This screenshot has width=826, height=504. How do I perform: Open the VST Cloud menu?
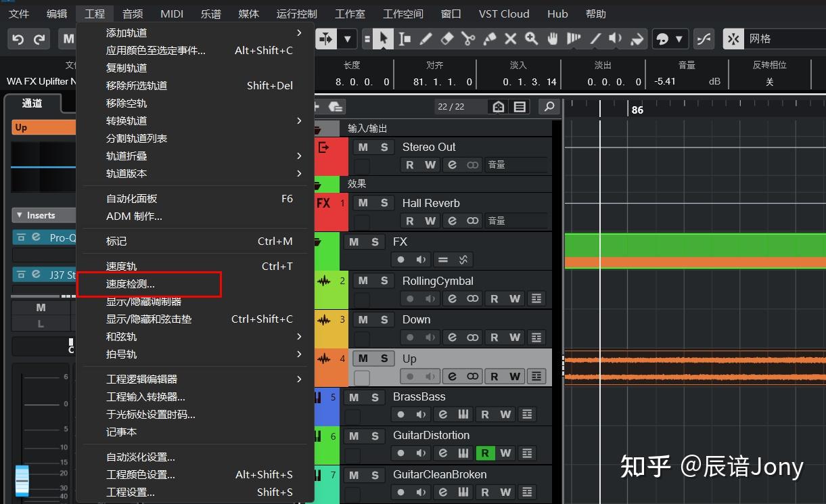(x=504, y=14)
